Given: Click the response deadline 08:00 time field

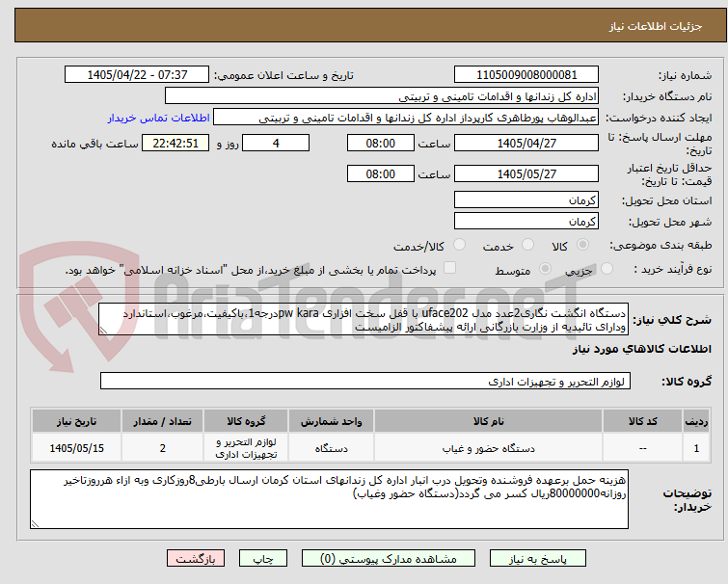Looking at the screenshot, I should [x=380, y=143].
